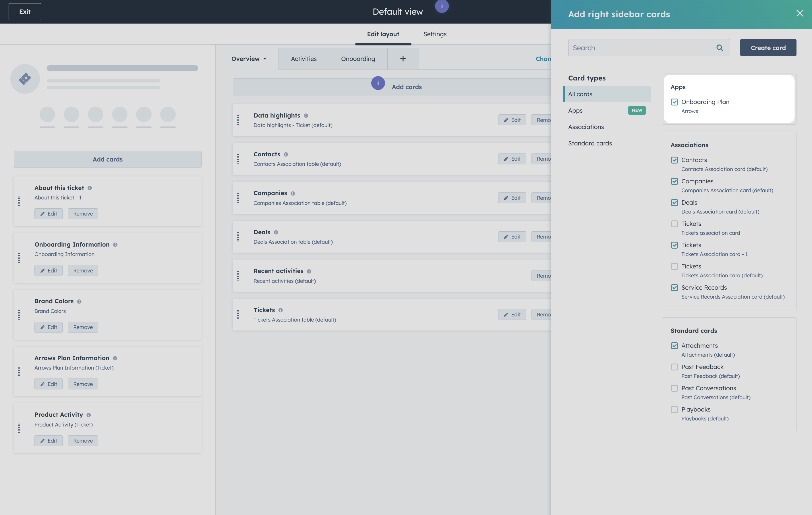Click drag handle on Brand Colors card
Screen dimensions: 812x515
[x=19, y=315]
